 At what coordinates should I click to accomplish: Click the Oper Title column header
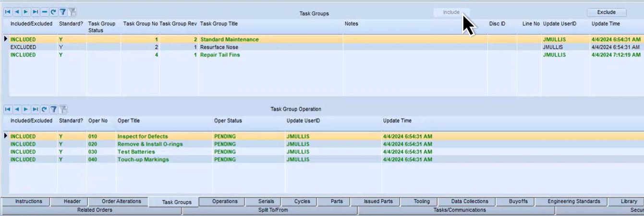coord(129,120)
